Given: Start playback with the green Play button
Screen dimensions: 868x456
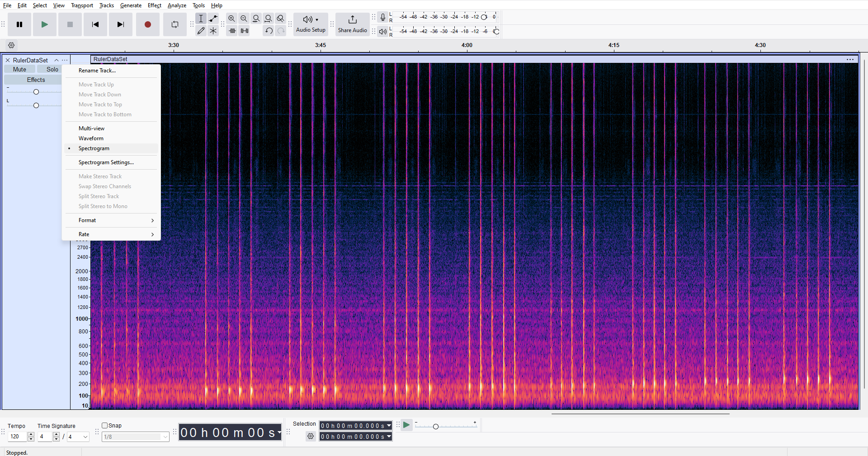Looking at the screenshot, I should pos(44,24).
